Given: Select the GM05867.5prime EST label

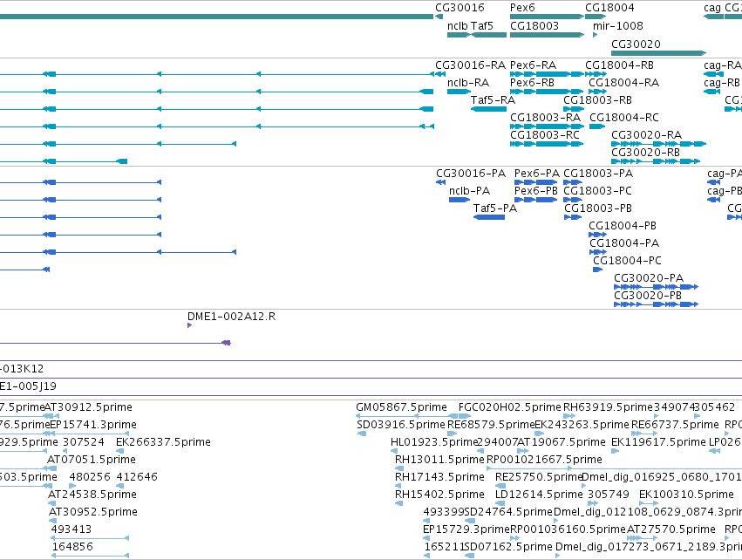Looking at the screenshot, I should click(x=401, y=407).
